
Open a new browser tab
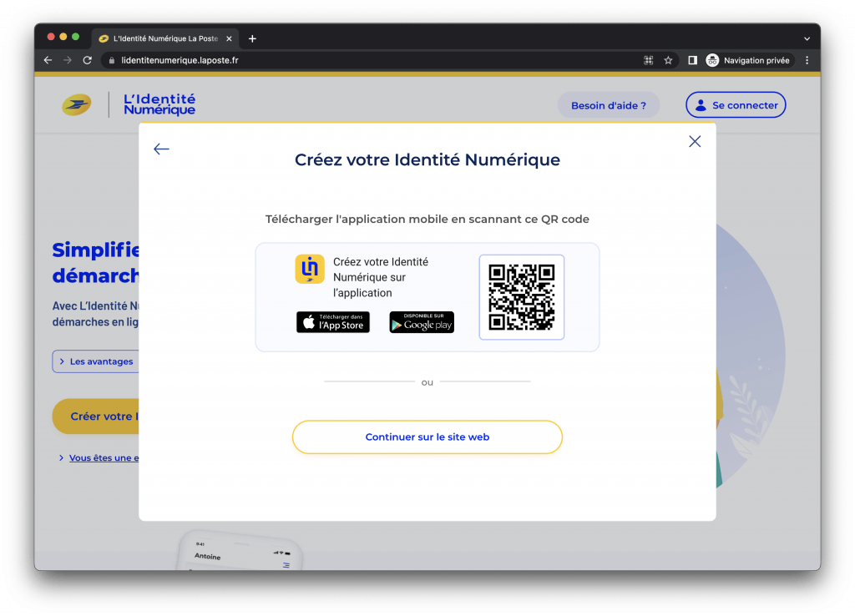252,38
